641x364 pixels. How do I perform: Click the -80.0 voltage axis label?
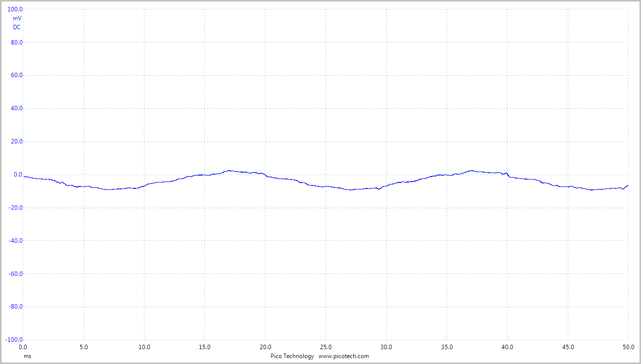(16, 307)
